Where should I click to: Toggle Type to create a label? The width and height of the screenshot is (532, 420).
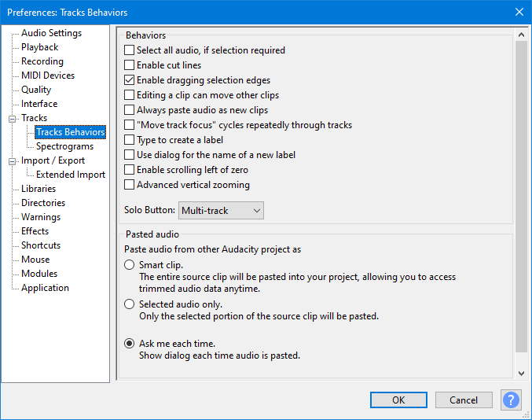pos(130,139)
